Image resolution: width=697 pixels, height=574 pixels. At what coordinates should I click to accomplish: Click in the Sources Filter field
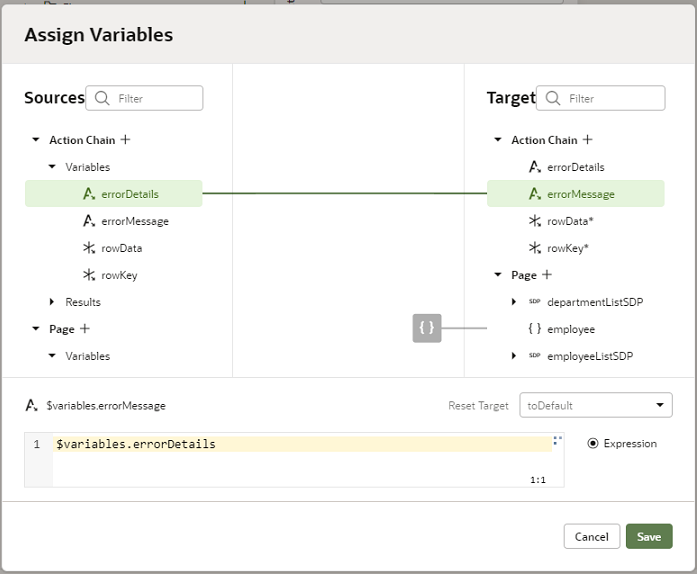tap(144, 98)
